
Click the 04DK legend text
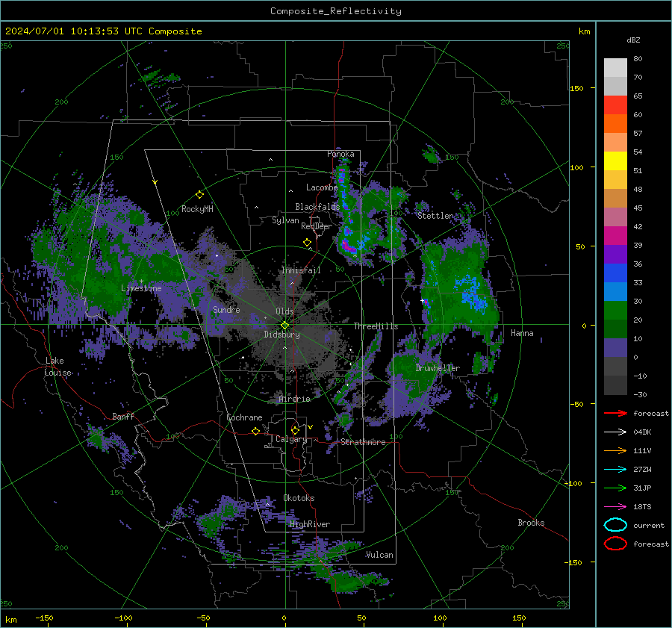click(x=642, y=432)
